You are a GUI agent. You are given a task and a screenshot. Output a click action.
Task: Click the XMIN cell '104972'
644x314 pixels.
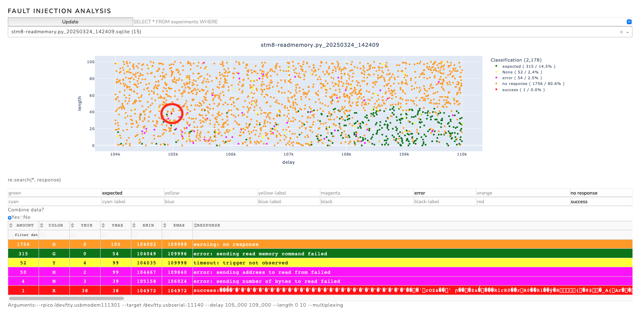pos(147,291)
